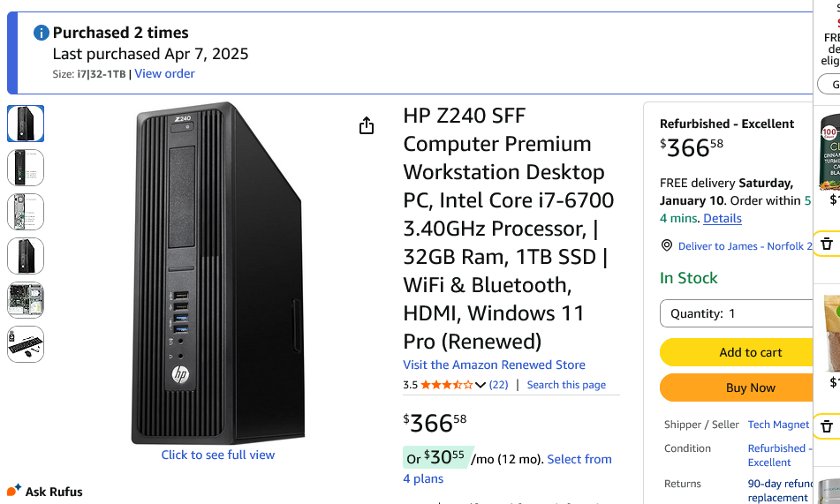840x504 pixels.
Task: Visit the Amazon Renewed Store link
Action: point(494,365)
